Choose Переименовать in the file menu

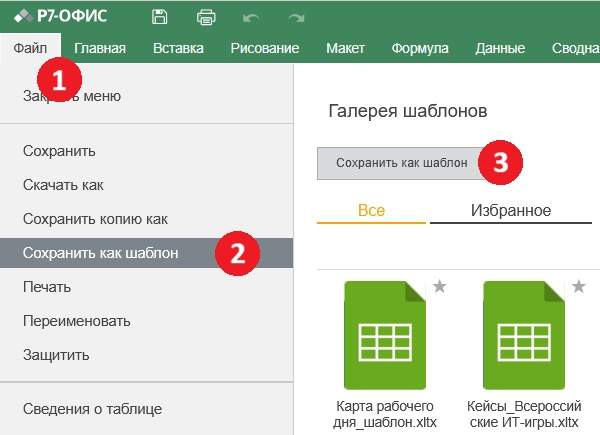[x=147, y=321]
